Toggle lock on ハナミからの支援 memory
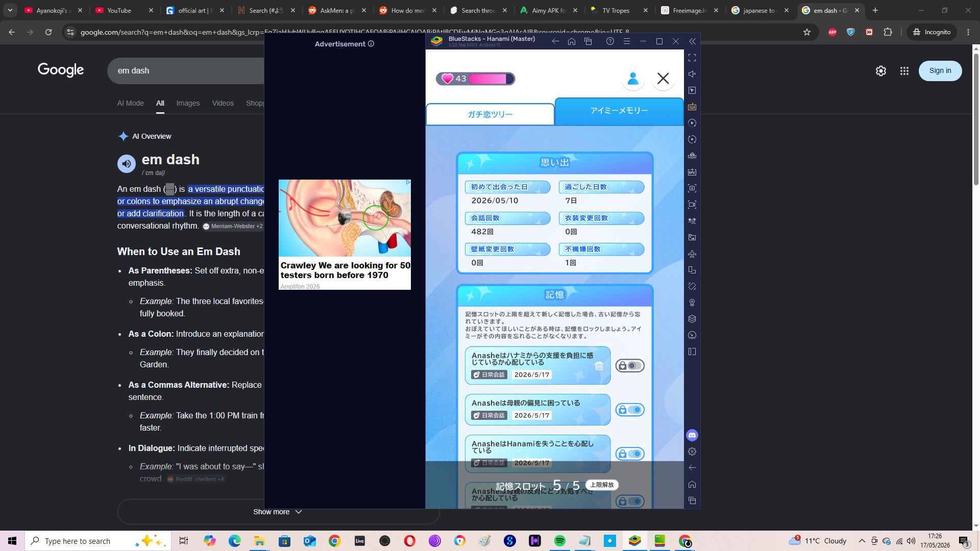 [x=630, y=366]
